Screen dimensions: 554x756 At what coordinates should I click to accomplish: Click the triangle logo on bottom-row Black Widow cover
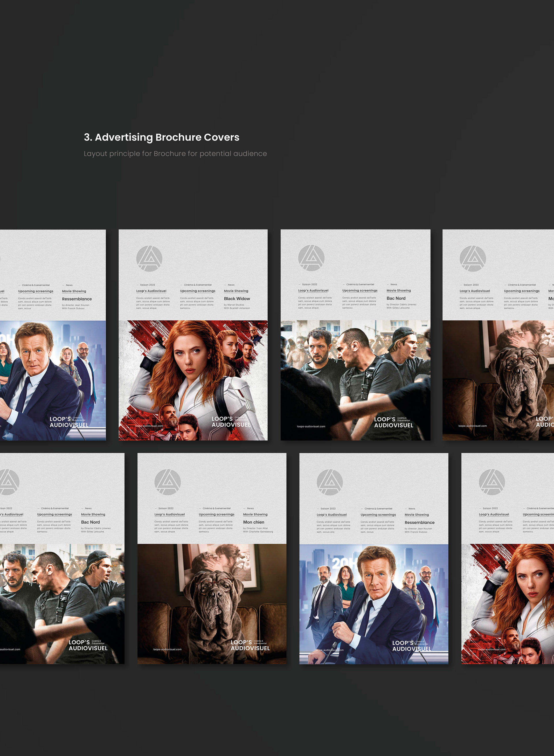point(492,482)
